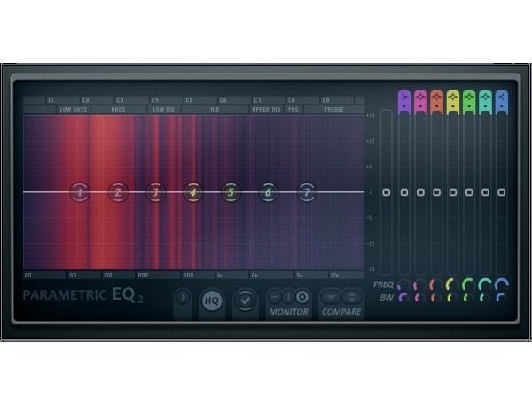Click band 7 node on EQ curve
Viewport: 532px width, 406px height.
[307, 192]
